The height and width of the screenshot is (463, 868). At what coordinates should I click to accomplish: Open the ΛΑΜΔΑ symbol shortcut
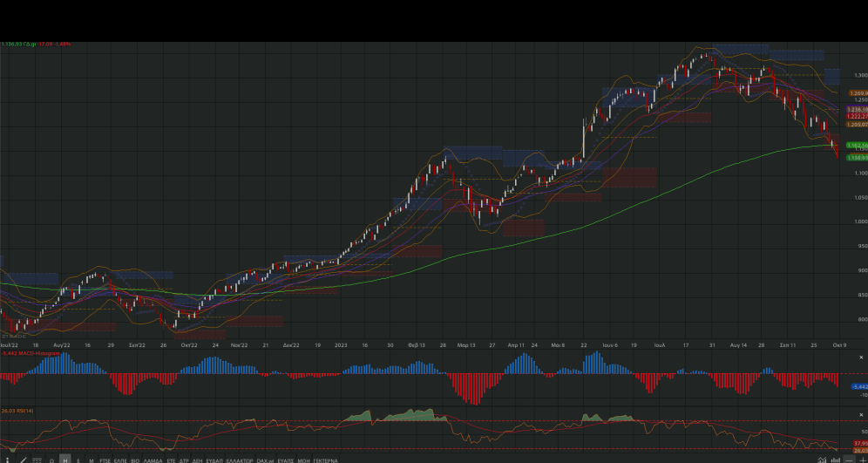[153, 460]
